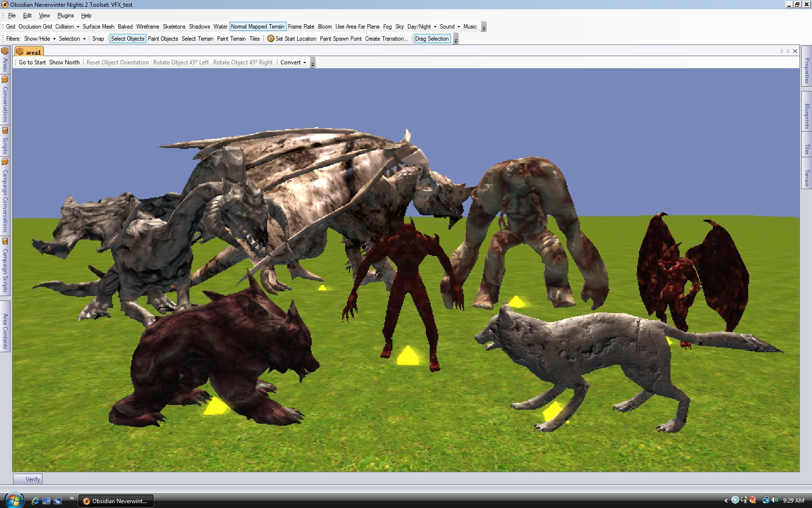The width and height of the screenshot is (812, 508).
Task: Toggle the Normal Mapped Terrain option
Action: tap(258, 27)
